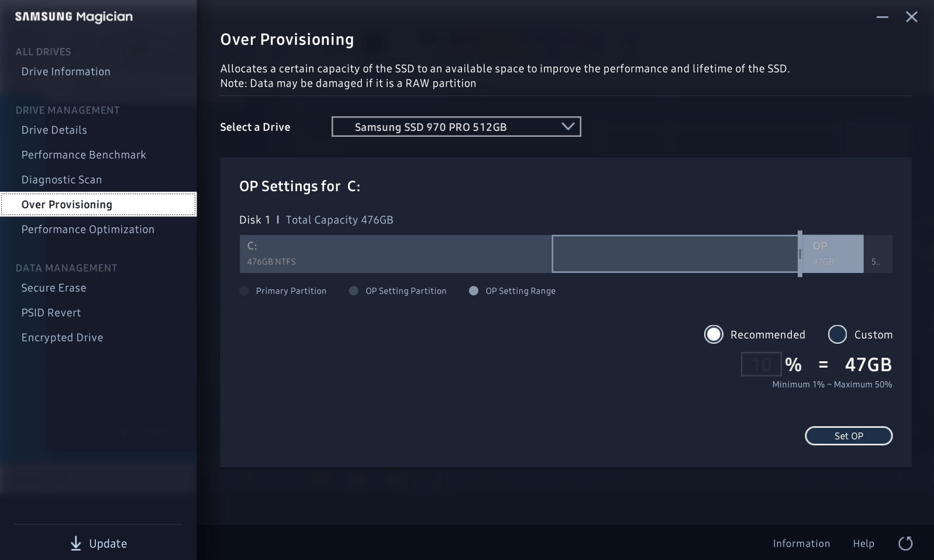Viewport: 934px width, 560px height.
Task: Click the OP percentage input field
Action: tap(761, 364)
